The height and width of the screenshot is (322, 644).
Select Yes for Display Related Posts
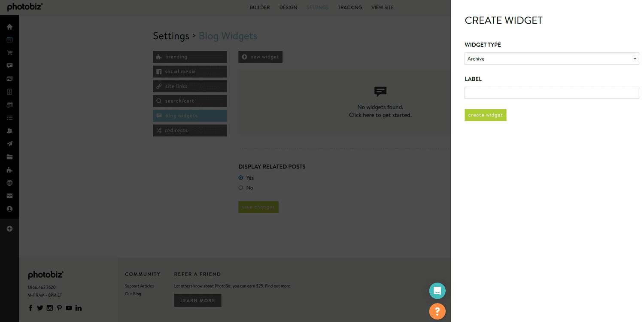[x=241, y=178]
